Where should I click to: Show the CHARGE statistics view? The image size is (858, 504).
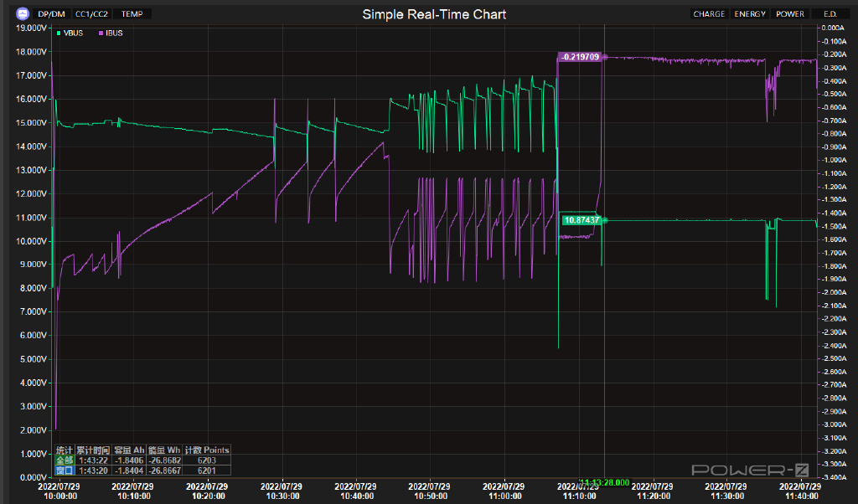(709, 14)
